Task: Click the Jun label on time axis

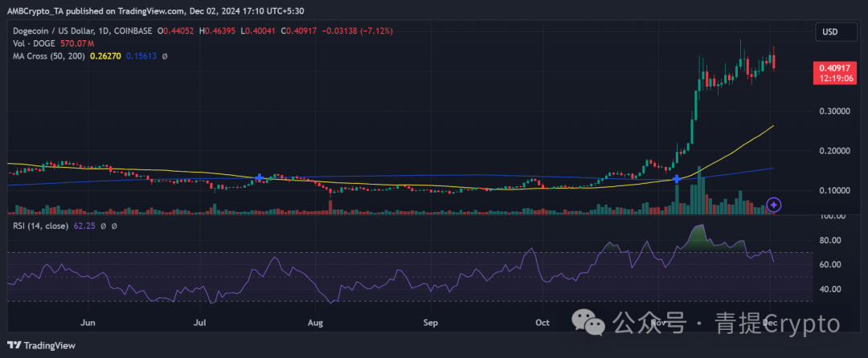Action: 88,323
